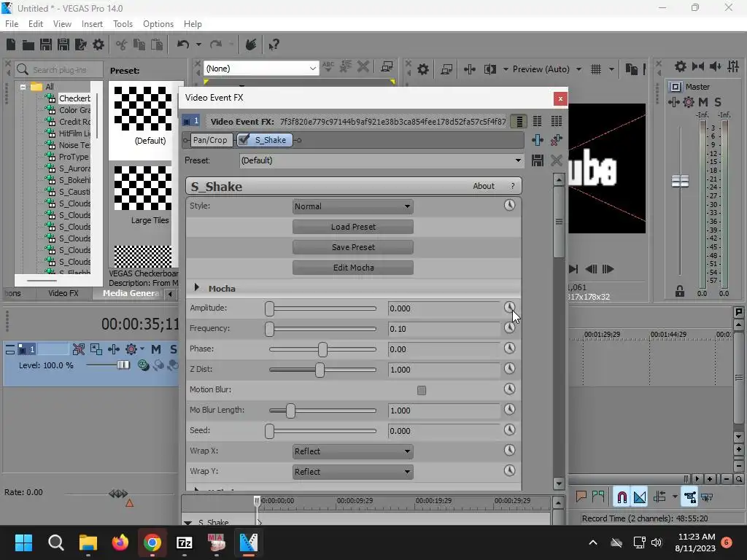Click the Undo arrow in the toolbar
The width and height of the screenshot is (747, 560).
point(183,44)
